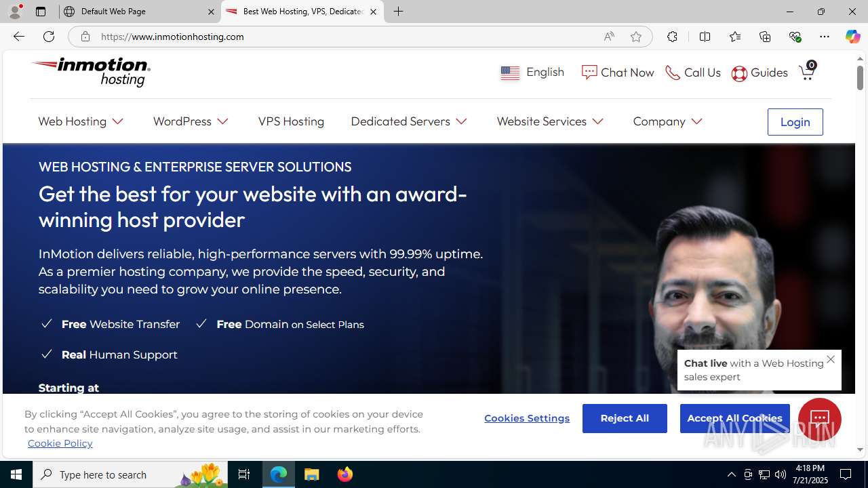Expand the WordPress menu

[x=191, y=121]
